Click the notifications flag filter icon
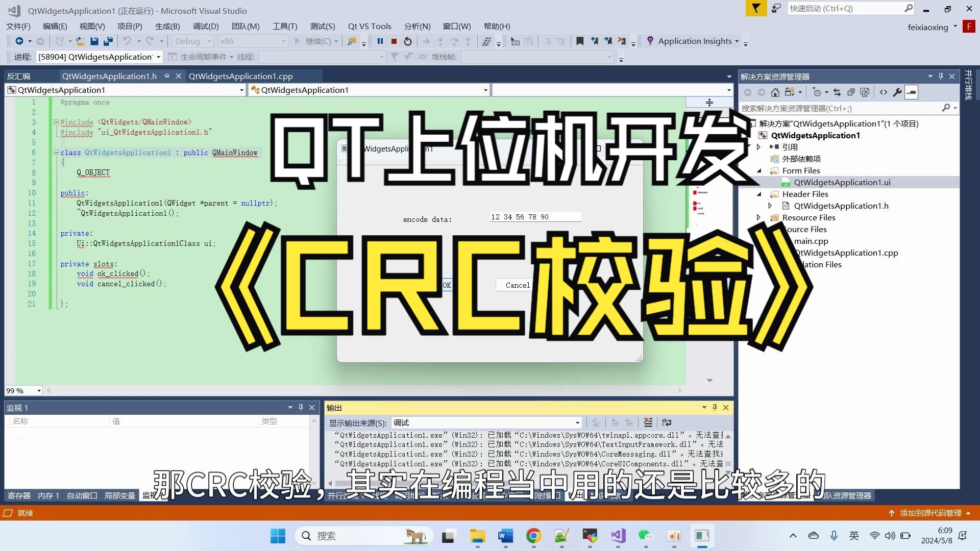 coord(756,9)
